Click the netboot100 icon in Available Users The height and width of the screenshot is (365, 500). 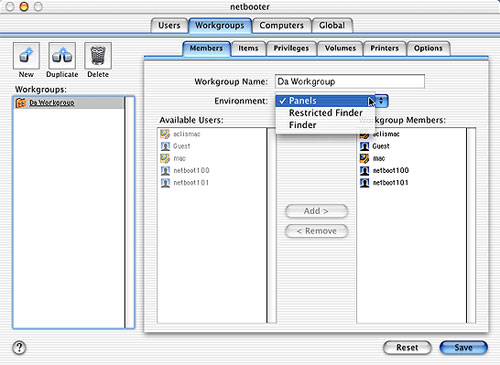click(x=165, y=170)
